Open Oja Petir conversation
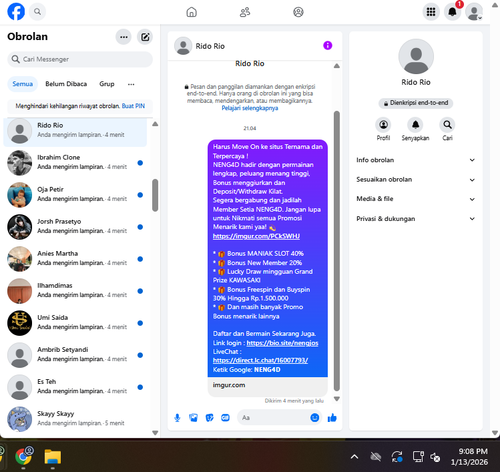This screenshot has width=500, height=472. [75, 195]
